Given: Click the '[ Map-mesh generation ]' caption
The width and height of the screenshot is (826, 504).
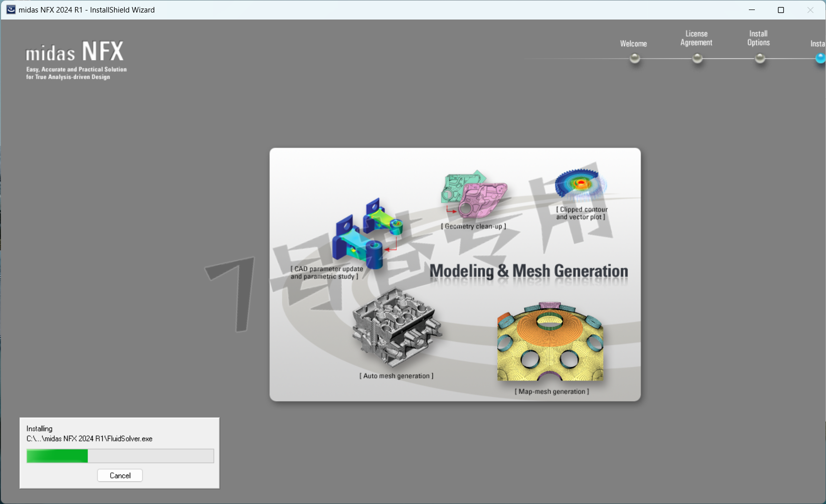Looking at the screenshot, I should point(552,391).
